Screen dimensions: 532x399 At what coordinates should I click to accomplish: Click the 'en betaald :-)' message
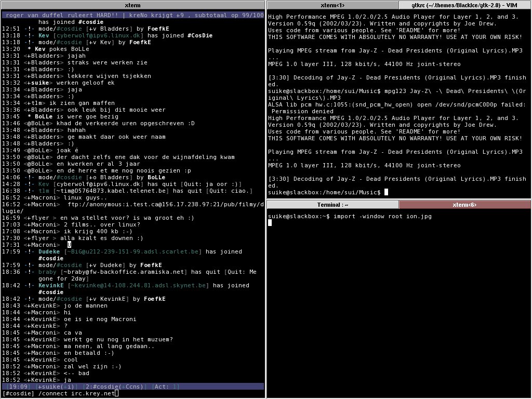[89, 353]
